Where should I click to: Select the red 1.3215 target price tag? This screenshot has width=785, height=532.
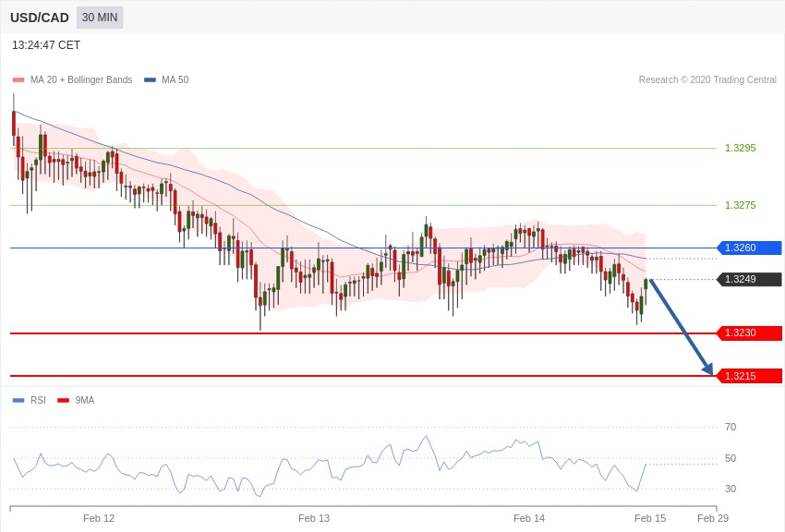(x=749, y=376)
